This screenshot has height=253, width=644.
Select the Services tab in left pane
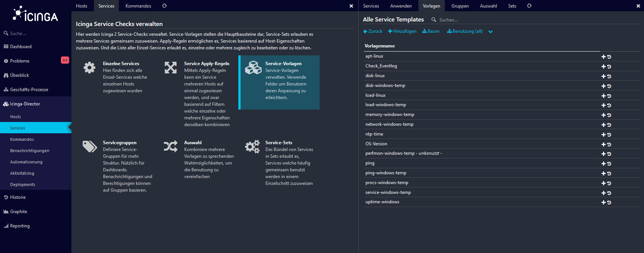point(106,6)
